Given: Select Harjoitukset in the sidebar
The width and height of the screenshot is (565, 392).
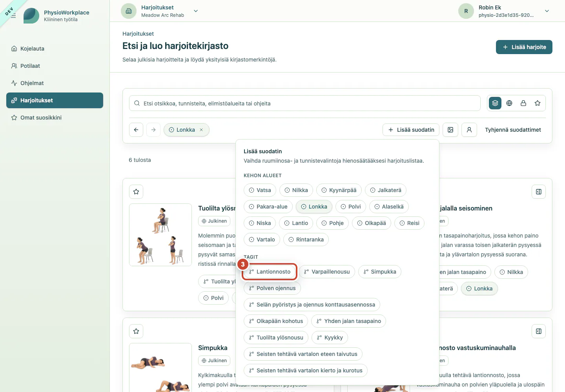Looking at the screenshot, I should [x=55, y=100].
